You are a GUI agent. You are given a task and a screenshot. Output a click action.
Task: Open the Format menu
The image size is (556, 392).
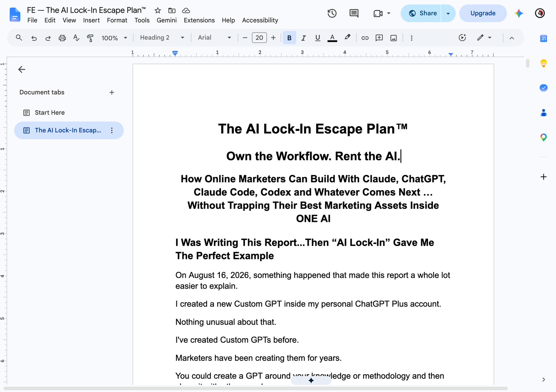coord(117,20)
